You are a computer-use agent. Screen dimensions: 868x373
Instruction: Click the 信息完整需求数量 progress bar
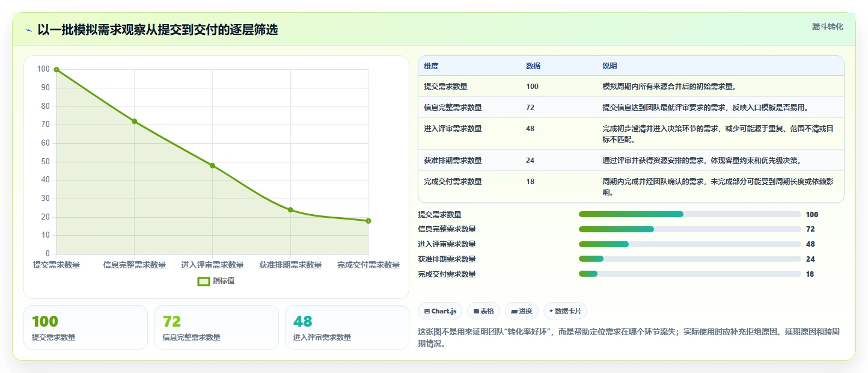point(690,229)
